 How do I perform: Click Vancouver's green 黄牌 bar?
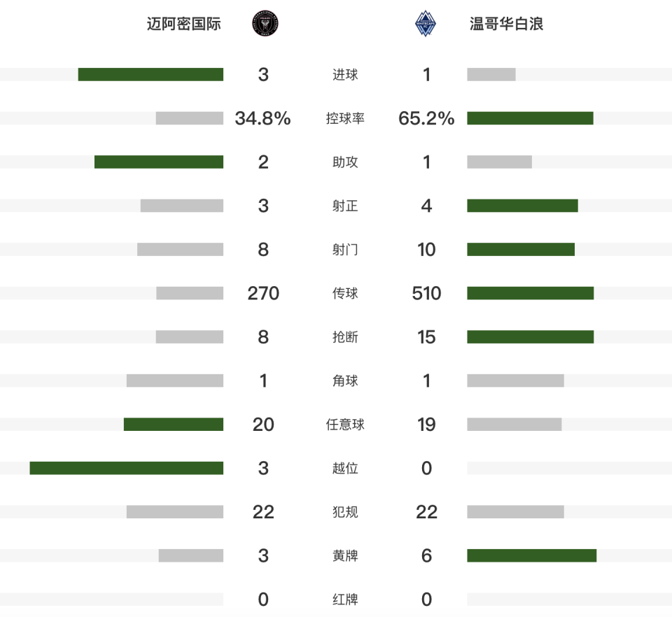point(531,555)
